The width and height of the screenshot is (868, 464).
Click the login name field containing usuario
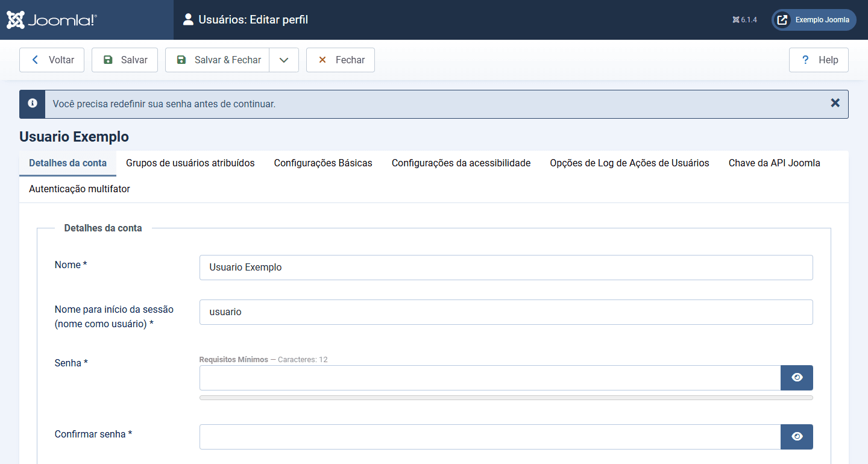[506, 312]
